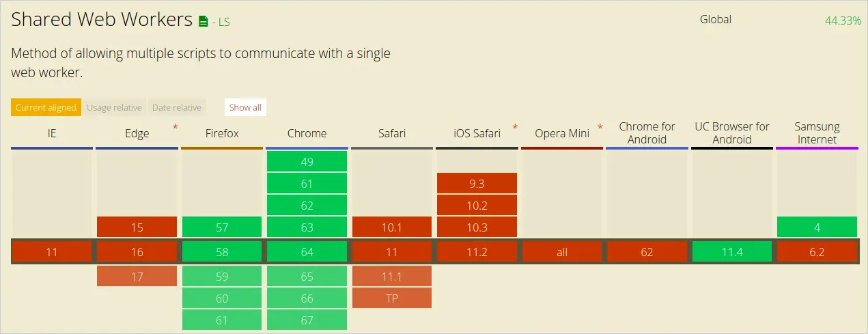Click the Safari TP cell
The image size is (868, 334).
click(392, 298)
